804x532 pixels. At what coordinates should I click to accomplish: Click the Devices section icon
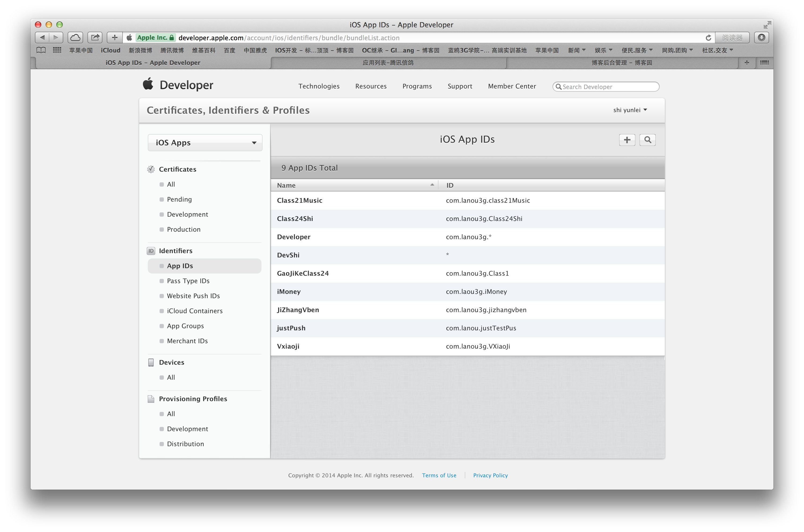click(151, 362)
